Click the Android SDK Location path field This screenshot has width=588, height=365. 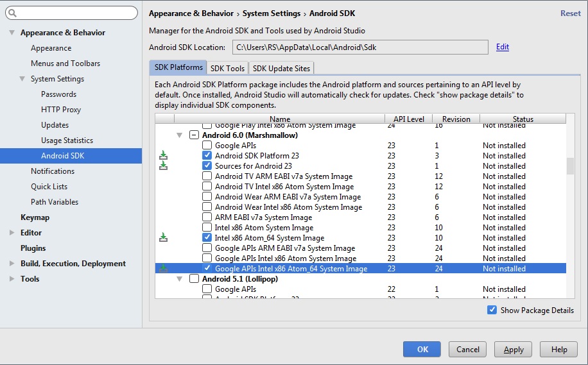click(360, 47)
